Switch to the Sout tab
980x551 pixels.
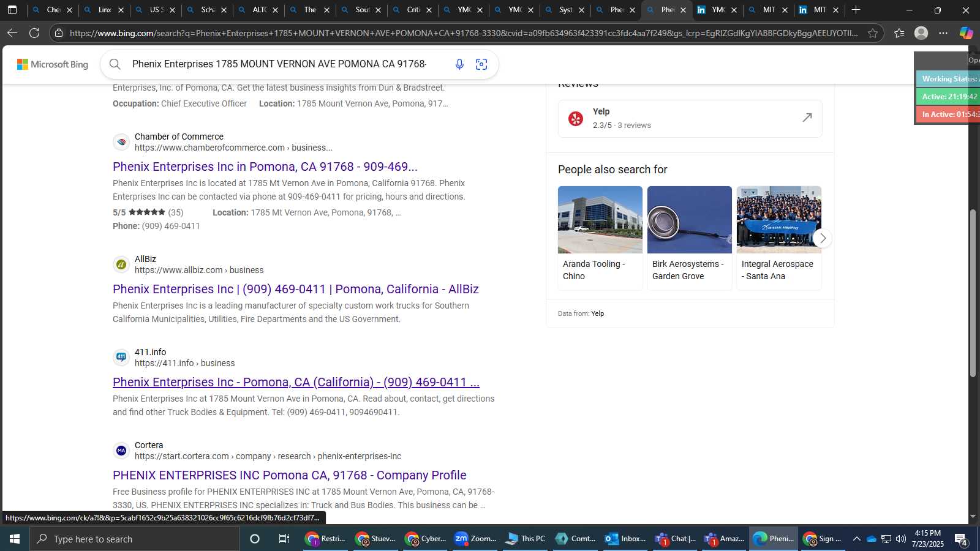[x=362, y=10]
